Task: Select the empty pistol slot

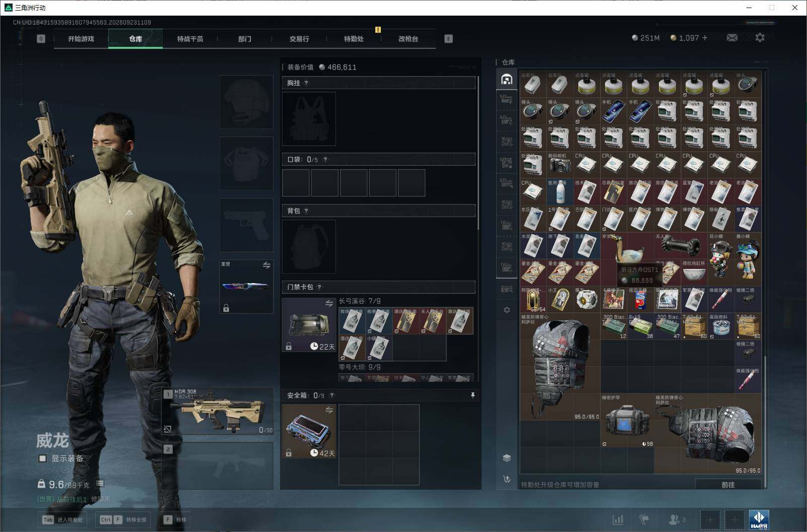Action: [246, 225]
